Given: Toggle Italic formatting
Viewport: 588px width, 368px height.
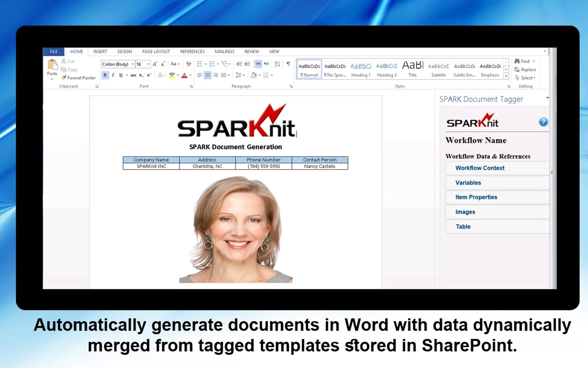Looking at the screenshot, I should coord(113,75).
